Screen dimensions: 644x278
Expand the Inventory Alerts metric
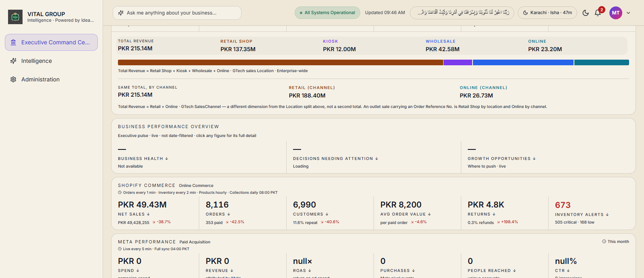click(582, 215)
